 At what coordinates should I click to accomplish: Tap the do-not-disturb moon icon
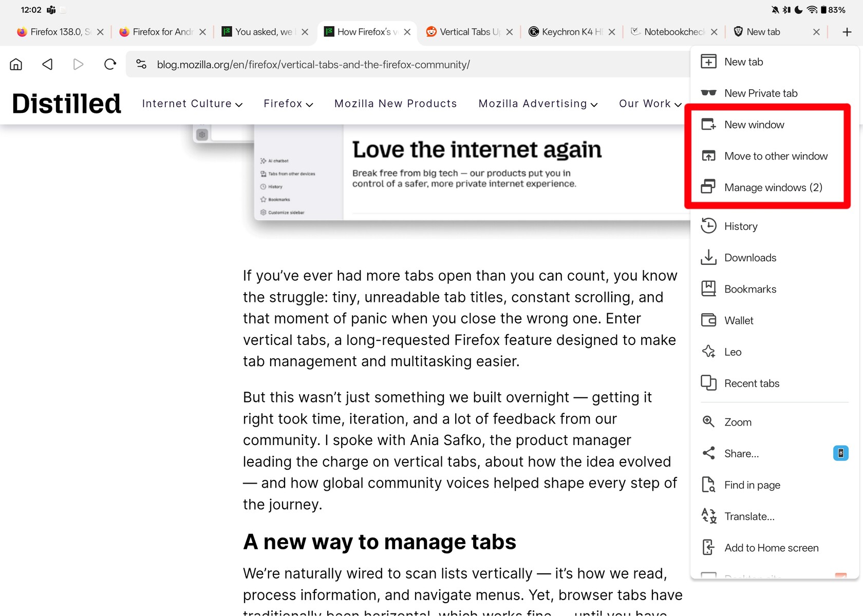point(798,10)
